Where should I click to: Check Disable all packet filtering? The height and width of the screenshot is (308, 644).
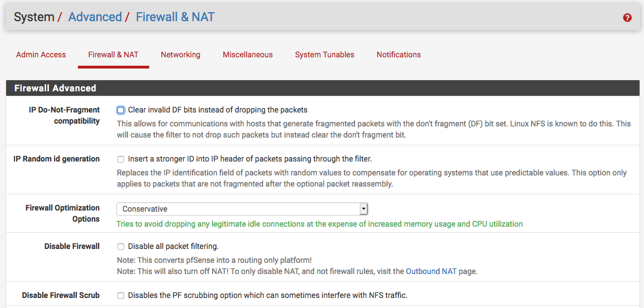(x=120, y=247)
